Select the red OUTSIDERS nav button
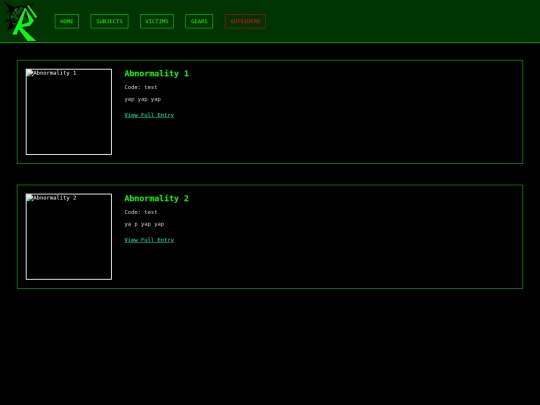Viewport: 540px width, 405px height. [245, 21]
